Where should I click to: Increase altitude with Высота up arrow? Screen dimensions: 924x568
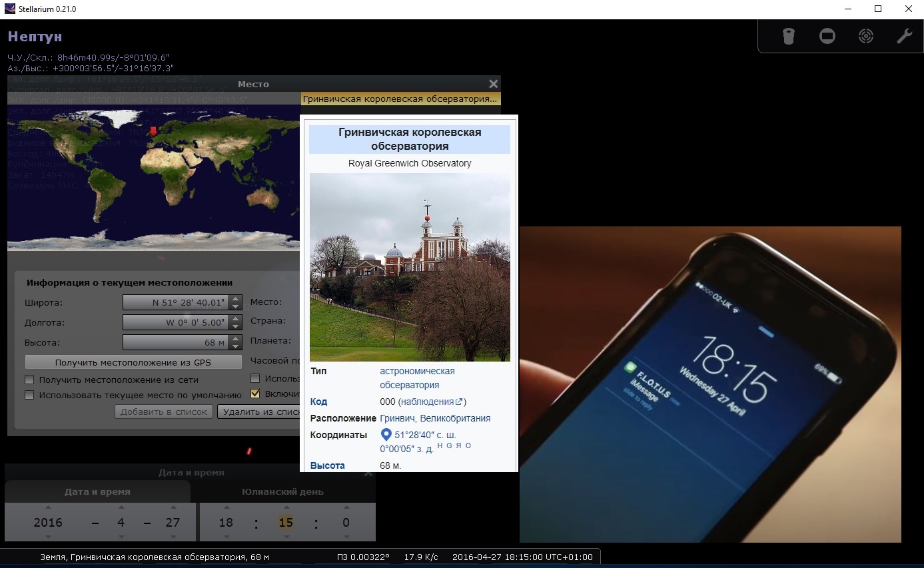tap(236, 339)
